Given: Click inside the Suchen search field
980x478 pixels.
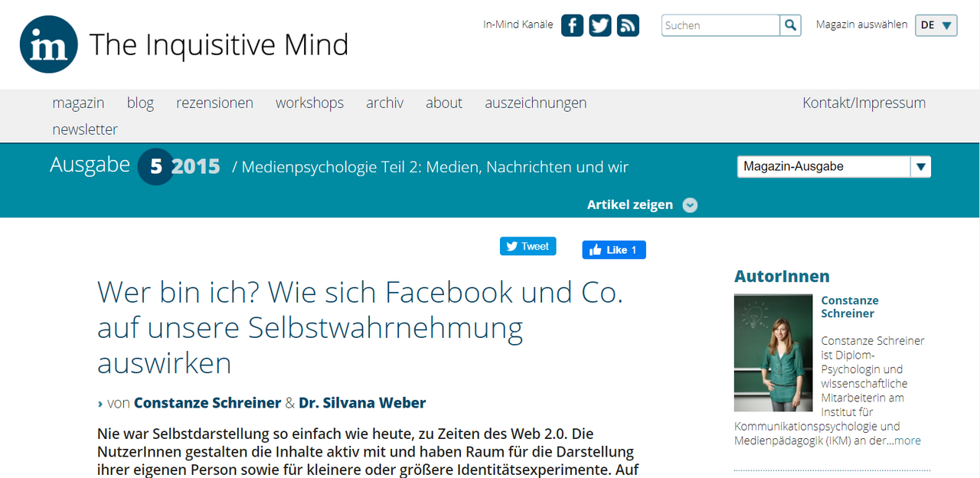Looking at the screenshot, I should (720, 25).
